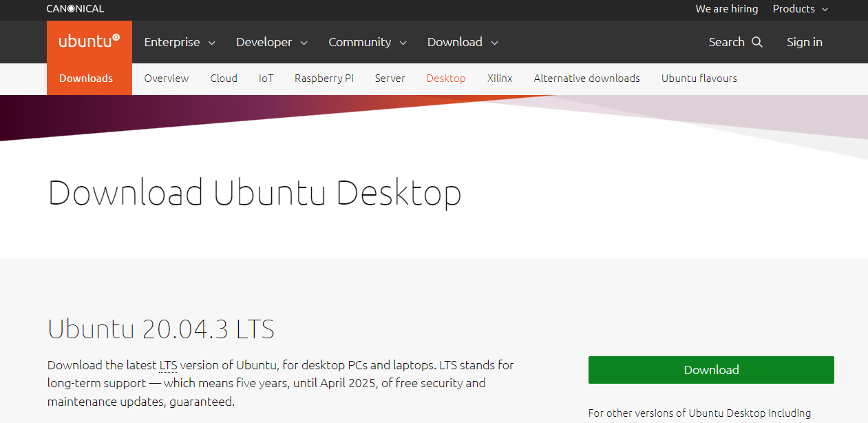The width and height of the screenshot is (868, 423).
Task: Go to Alternative downloads
Action: [x=587, y=79]
